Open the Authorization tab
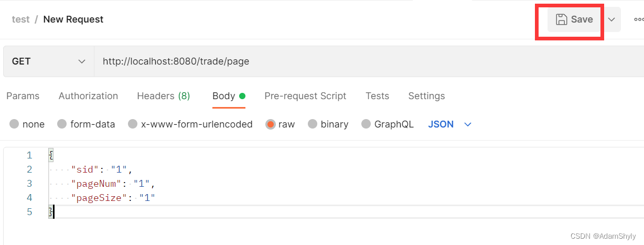The width and height of the screenshot is (644, 245). (x=88, y=96)
